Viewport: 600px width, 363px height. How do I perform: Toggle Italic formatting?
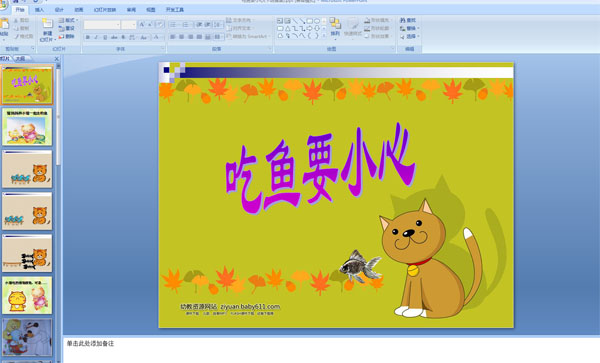click(96, 37)
